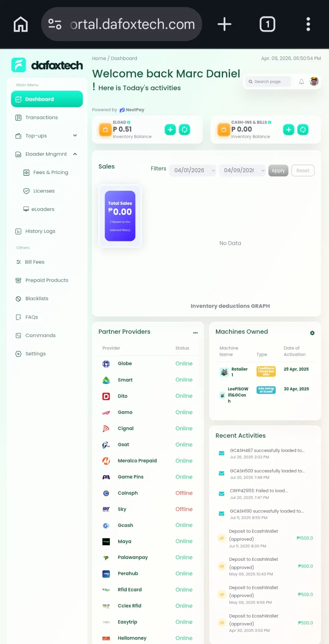The width and height of the screenshot is (329, 644).
Task: Open the notifications bell
Action: 301,82
